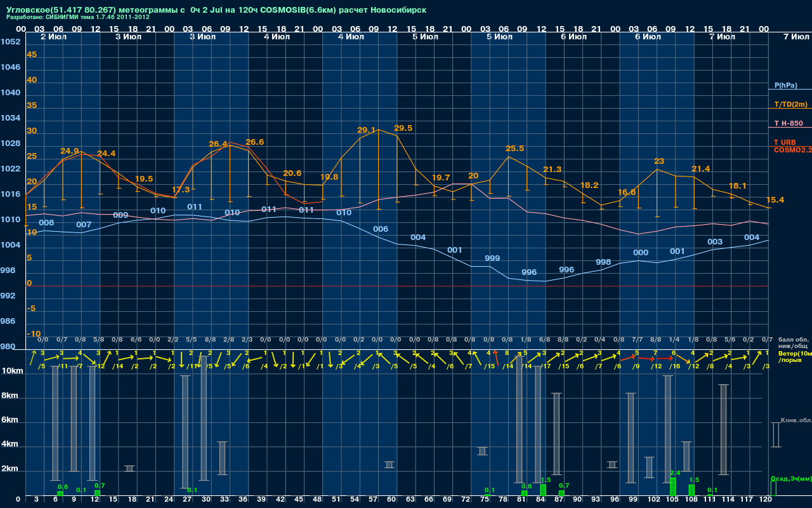The width and height of the screenshot is (812, 508).
Task: Click the temperature value 19.7
Action: [x=441, y=178]
